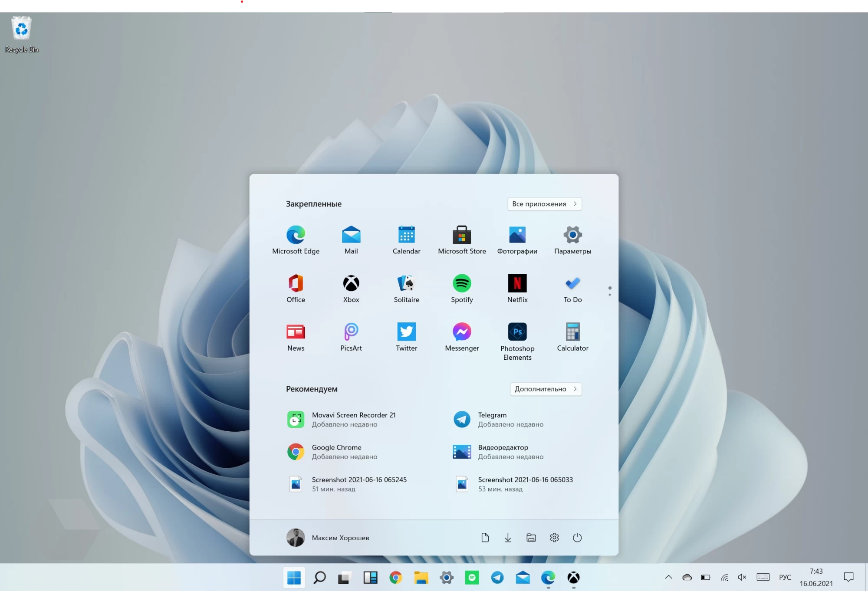The height and width of the screenshot is (591, 868).
Task: Launch Photoshop Elements
Action: click(517, 341)
